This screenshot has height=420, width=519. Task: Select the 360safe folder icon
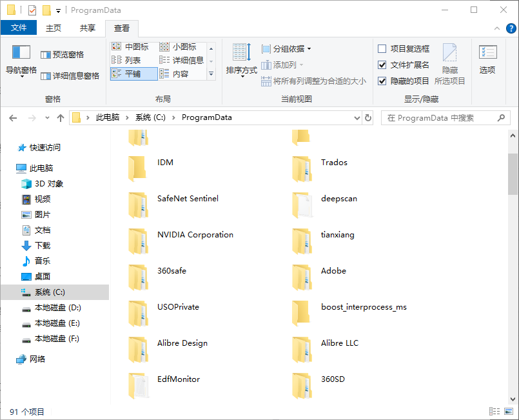138,277
